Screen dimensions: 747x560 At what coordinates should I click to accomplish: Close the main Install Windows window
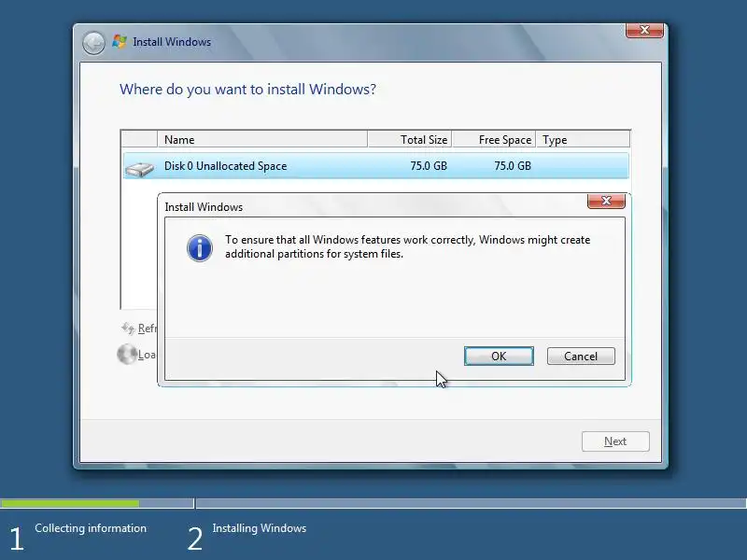[x=644, y=30]
